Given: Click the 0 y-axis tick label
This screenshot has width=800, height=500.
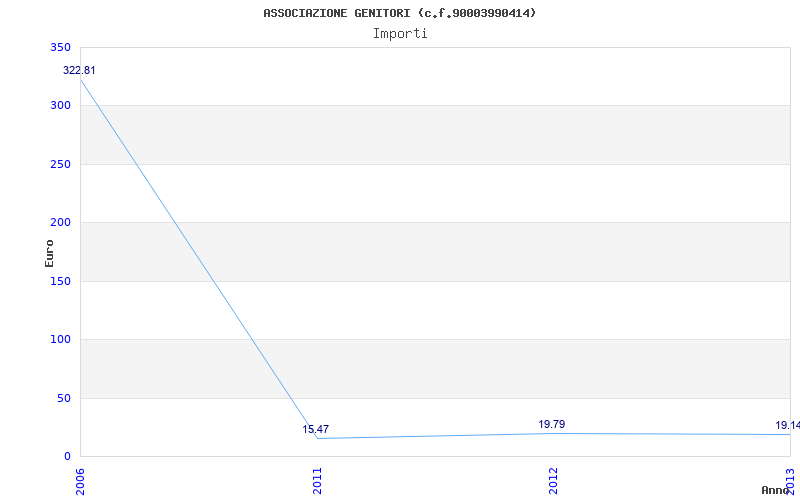Looking at the screenshot, I should pyautogui.click(x=67, y=456).
